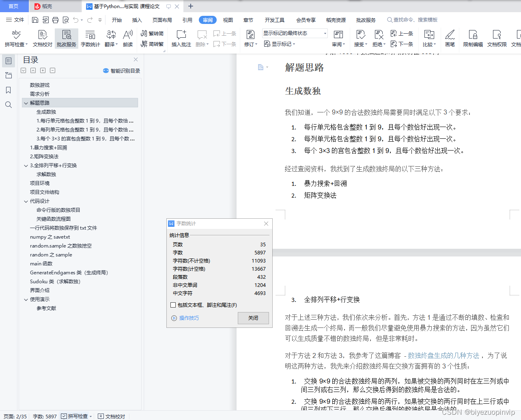This screenshot has width=521, height=420.
Task: Select 数独游戏 in outline
Action: (x=40, y=85)
